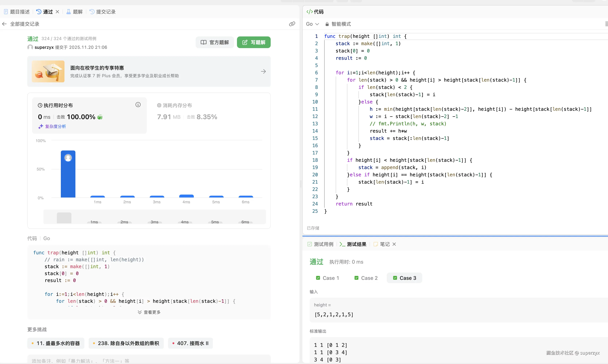Switch to the 测试结果 tab
This screenshot has height=364, width=608.
tap(353, 244)
